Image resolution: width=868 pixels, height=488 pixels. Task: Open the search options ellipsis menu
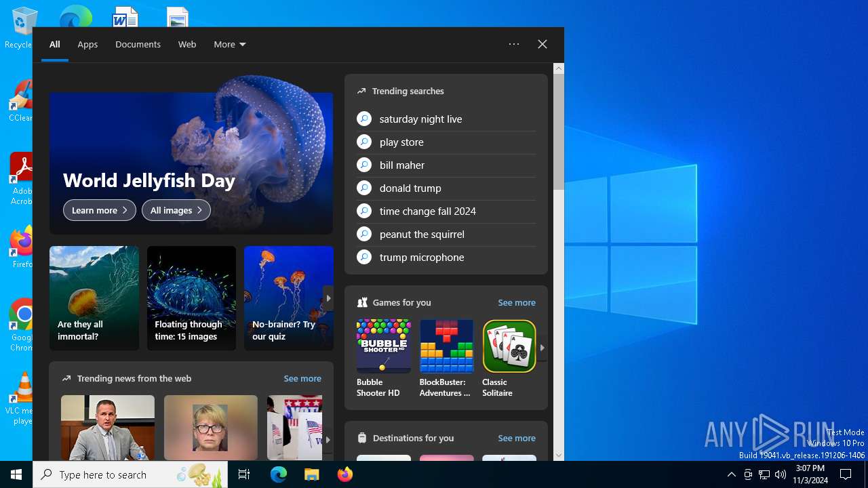pyautogui.click(x=514, y=44)
